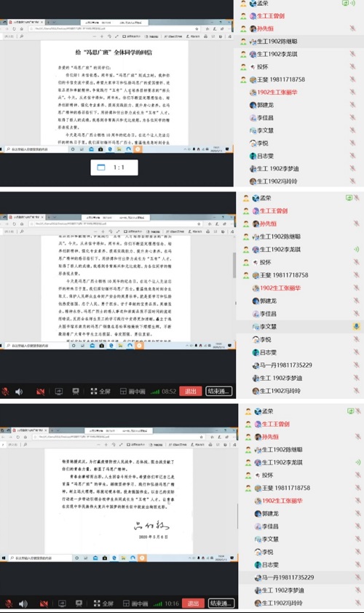Image resolution: width=364 pixels, height=613 pixels.
Task: Select highlighted participant 生工1902陈继聪 row
Action: [x=298, y=41]
